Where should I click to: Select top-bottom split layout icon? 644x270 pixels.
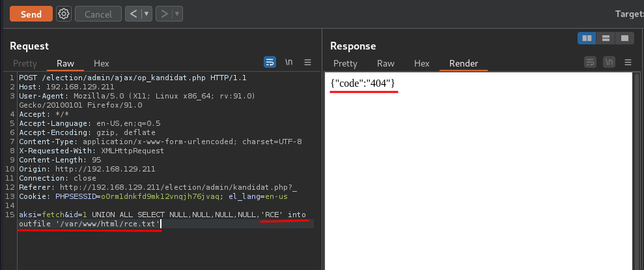606,38
